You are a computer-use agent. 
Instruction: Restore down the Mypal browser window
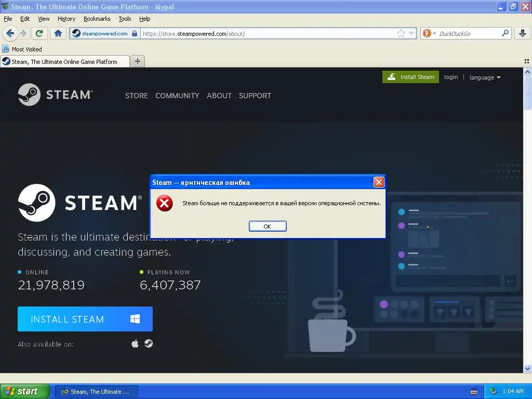tap(513, 7)
